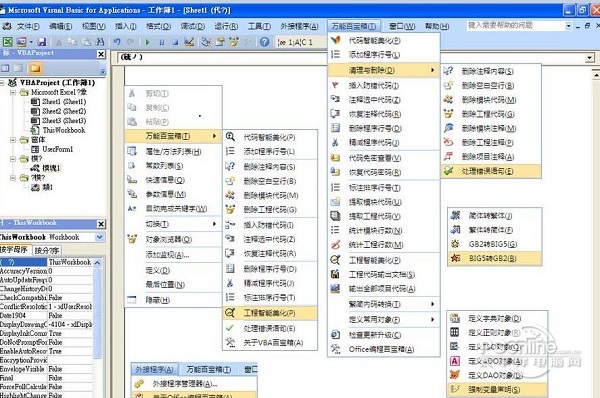Select 强制变量声明(S) menu entry
This screenshot has height=398, width=600.
tap(497, 389)
